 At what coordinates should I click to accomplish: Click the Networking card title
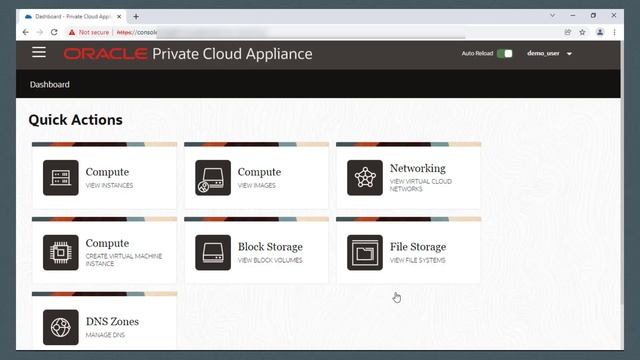[418, 168]
